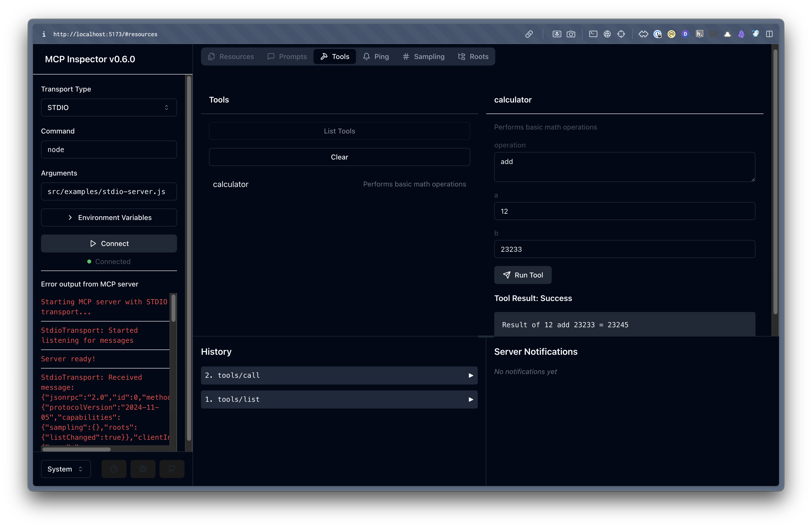Click the extensions puzzle piece icon

pyautogui.click(x=643, y=34)
